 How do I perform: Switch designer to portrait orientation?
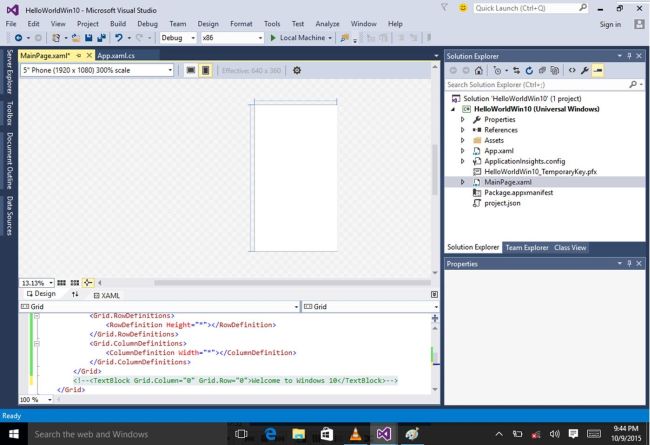206,71
